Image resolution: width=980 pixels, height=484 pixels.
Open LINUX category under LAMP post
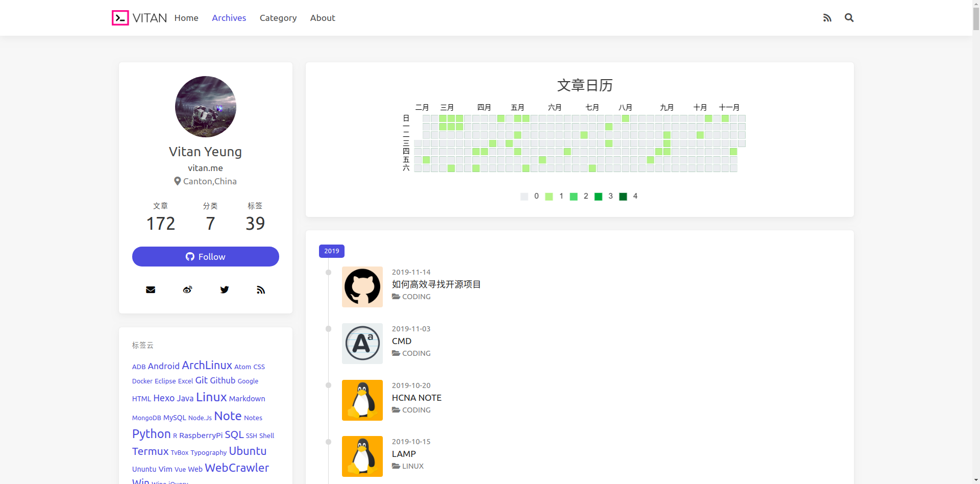point(413,466)
